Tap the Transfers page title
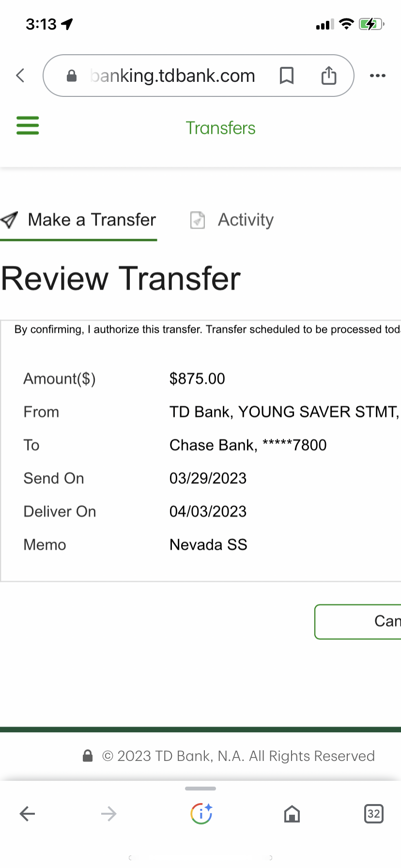401x868 pixels. coord(220,128)
